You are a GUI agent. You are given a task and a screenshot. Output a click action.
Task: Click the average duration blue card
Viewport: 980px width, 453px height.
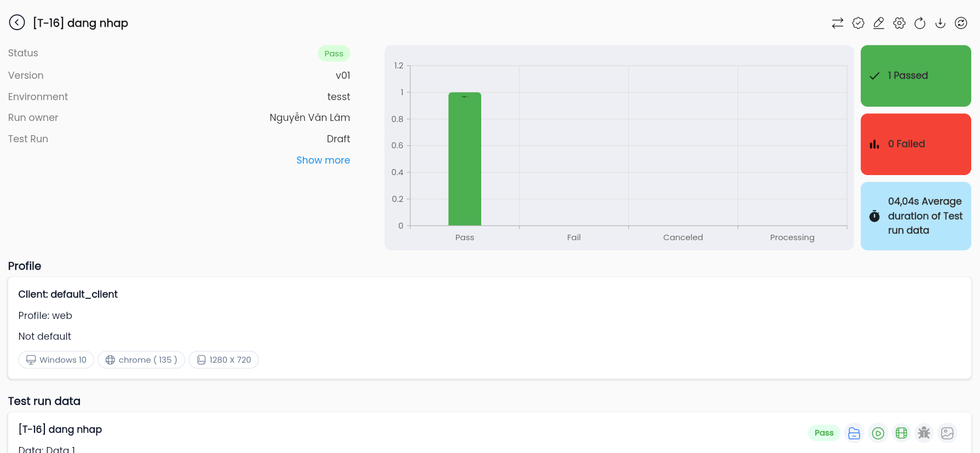click(x=916, y=216)
